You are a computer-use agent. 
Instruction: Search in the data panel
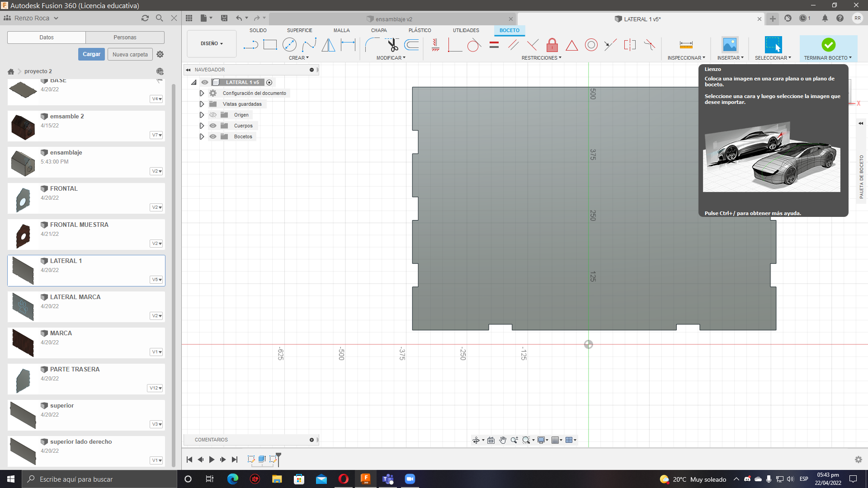pos(159,18)
